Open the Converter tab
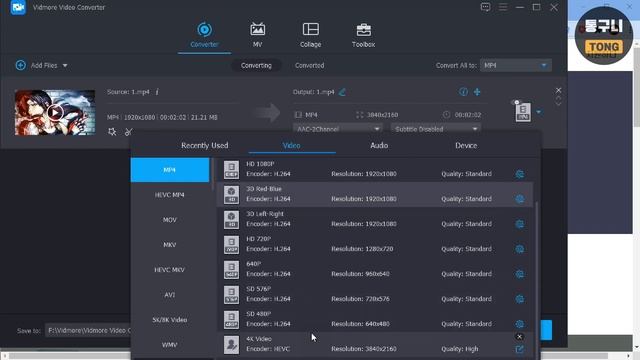 click(x=204, y=36)
